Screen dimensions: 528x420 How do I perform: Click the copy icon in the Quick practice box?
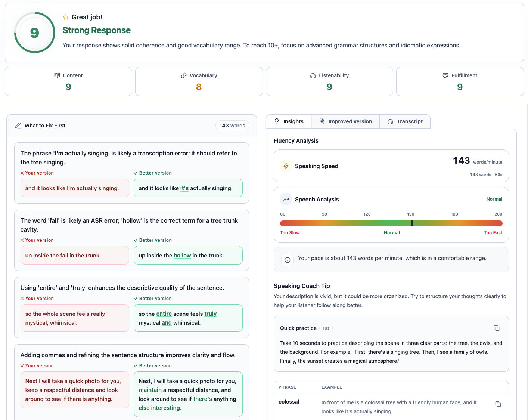(497, 328)
